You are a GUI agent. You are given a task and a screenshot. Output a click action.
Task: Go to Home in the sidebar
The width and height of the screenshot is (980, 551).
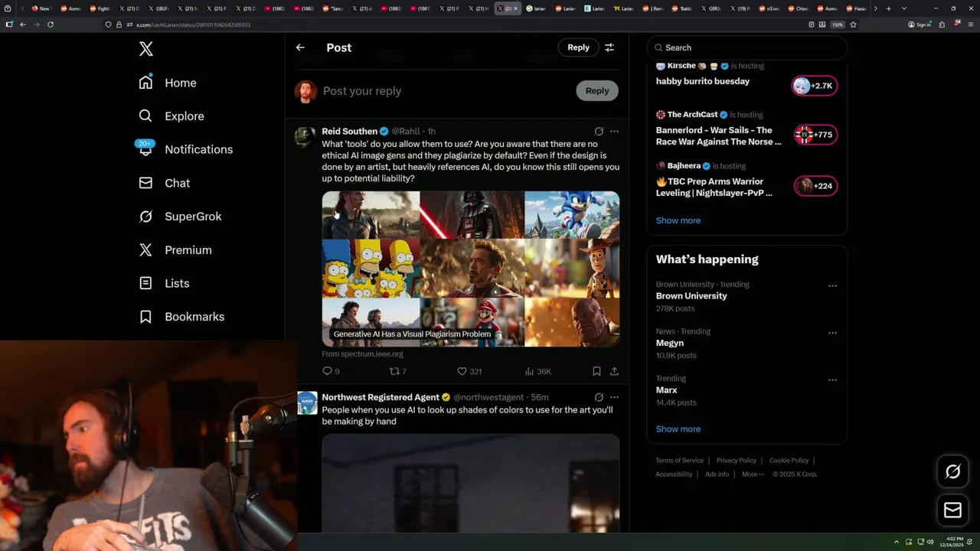tap(168, 83)
